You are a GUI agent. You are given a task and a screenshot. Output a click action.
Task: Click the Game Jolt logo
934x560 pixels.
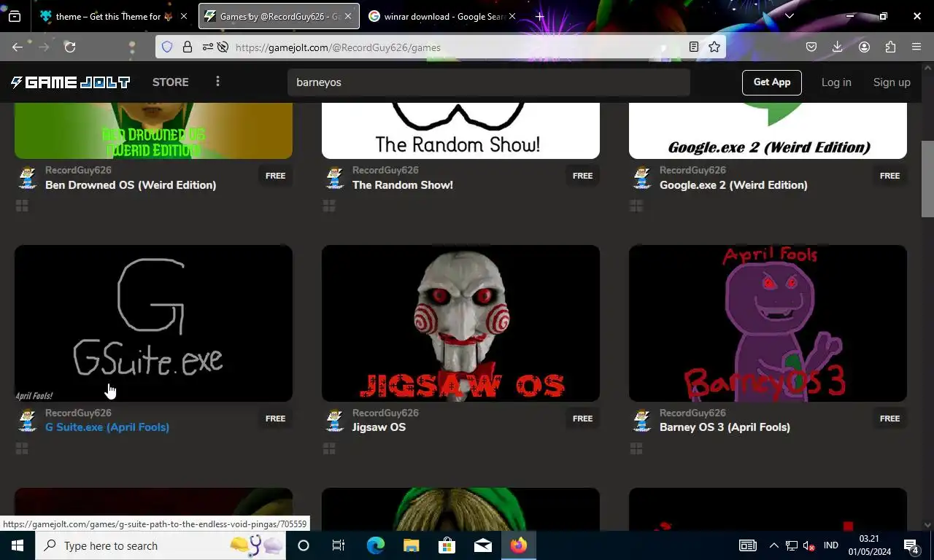pos(70,82)
